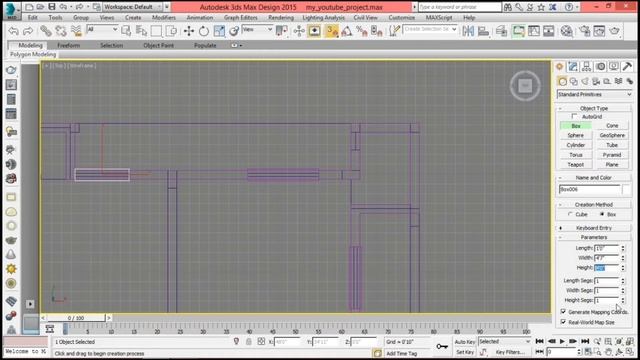Image resolution: width=640 pixels, height=360 pixels.
Task: Click Select by Name icon
Action: [x=142, y=31]
